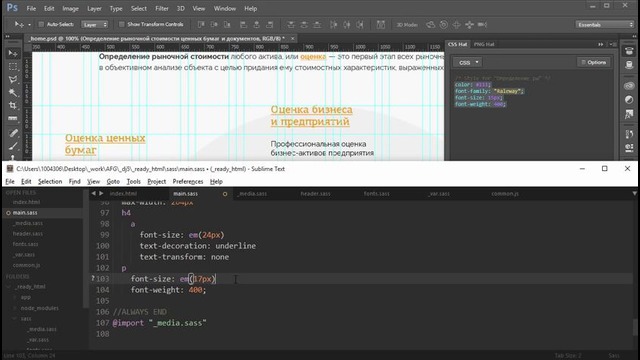Click the Align Vertical Centers icon

click(x=214, y=24)
